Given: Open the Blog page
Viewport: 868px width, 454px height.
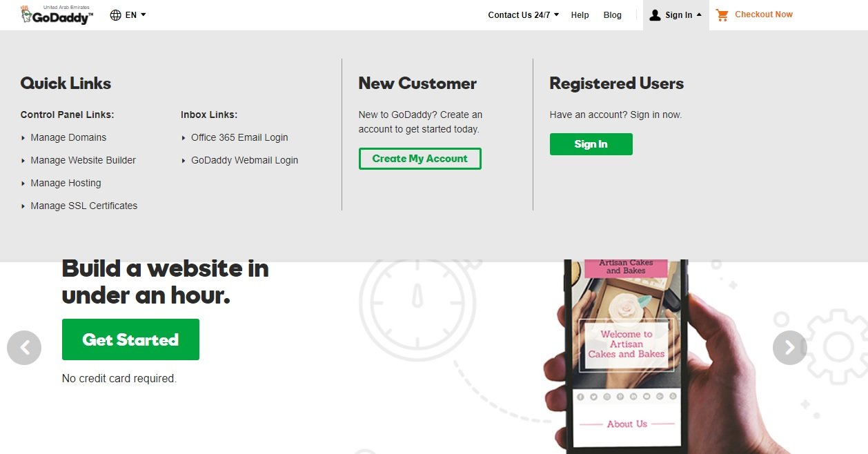Looking at the screenshot, I should coord(612,14).
